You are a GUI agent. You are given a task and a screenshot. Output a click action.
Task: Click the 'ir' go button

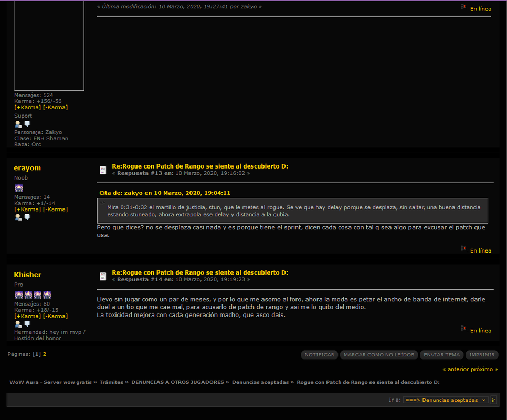pos(493,400)
